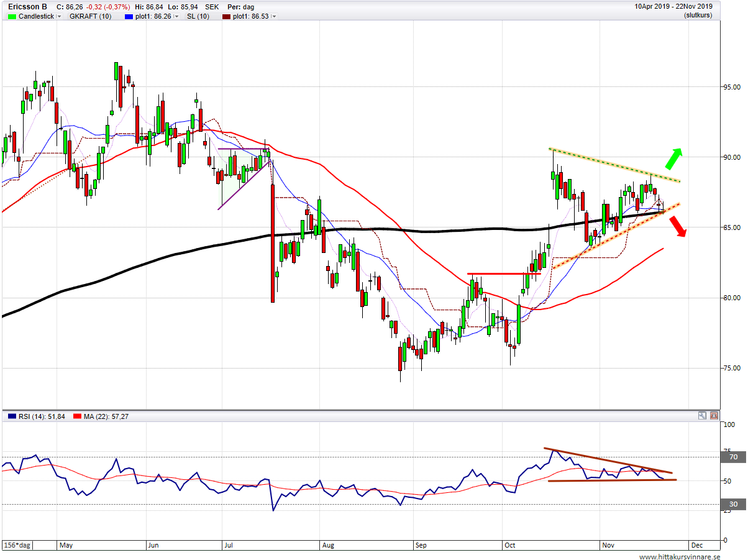Click the SEK currency label
This screenshot has height=560, width=748.
[x=213, y=7]
